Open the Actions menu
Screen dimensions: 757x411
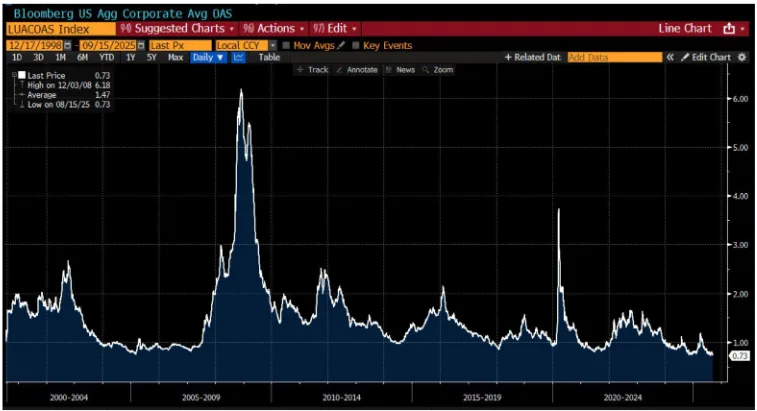(274, 28)
